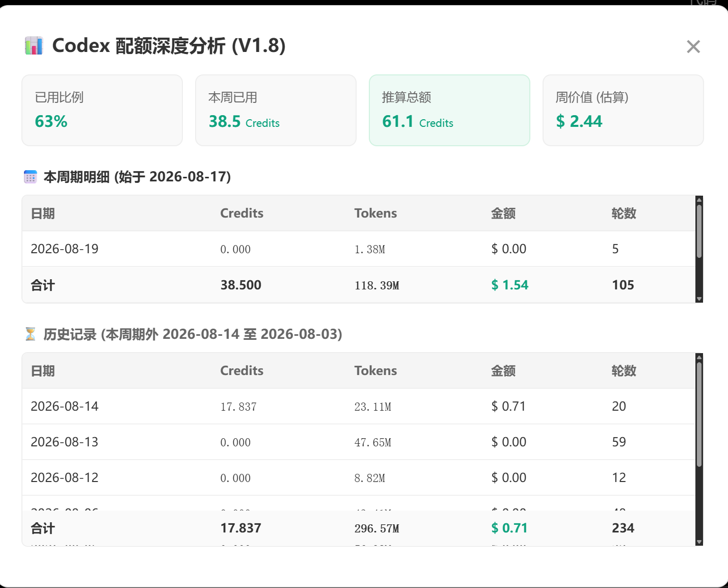The image size is (728, 588).
Task: Click the 合计 label in the 历史记录 table
Action: pos(43,528)
